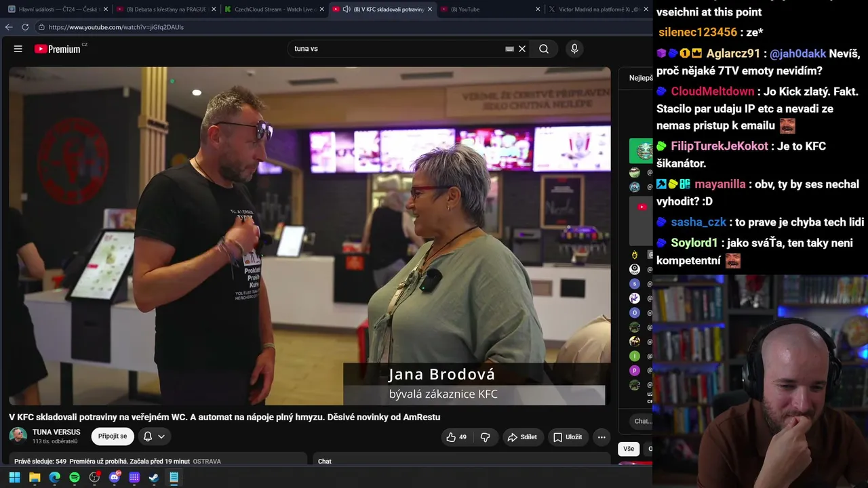Click username 'CloudMeltdown' in stream chat
Image resolution: width=868 pixels, height=488 pixels.
coord(712,91)
